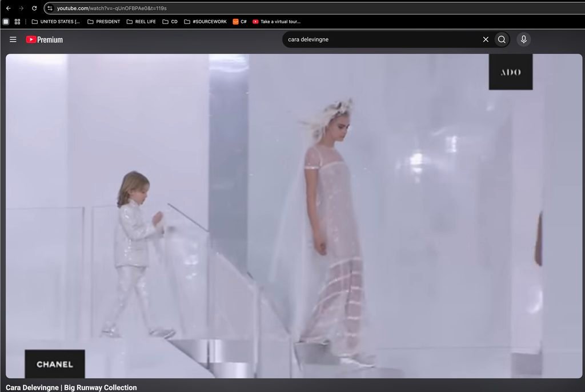Clear the search text with the X

486,39
